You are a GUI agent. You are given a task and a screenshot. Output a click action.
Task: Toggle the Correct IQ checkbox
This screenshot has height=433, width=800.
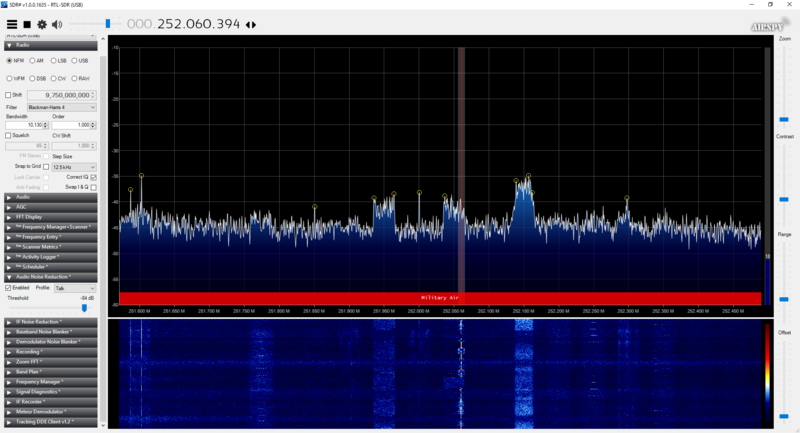point(93,176)
